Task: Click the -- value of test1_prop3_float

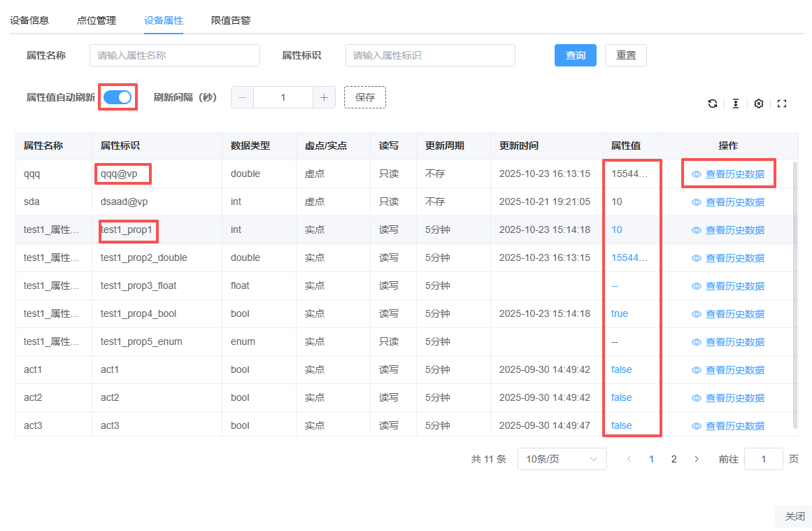Action: [615, 286]
